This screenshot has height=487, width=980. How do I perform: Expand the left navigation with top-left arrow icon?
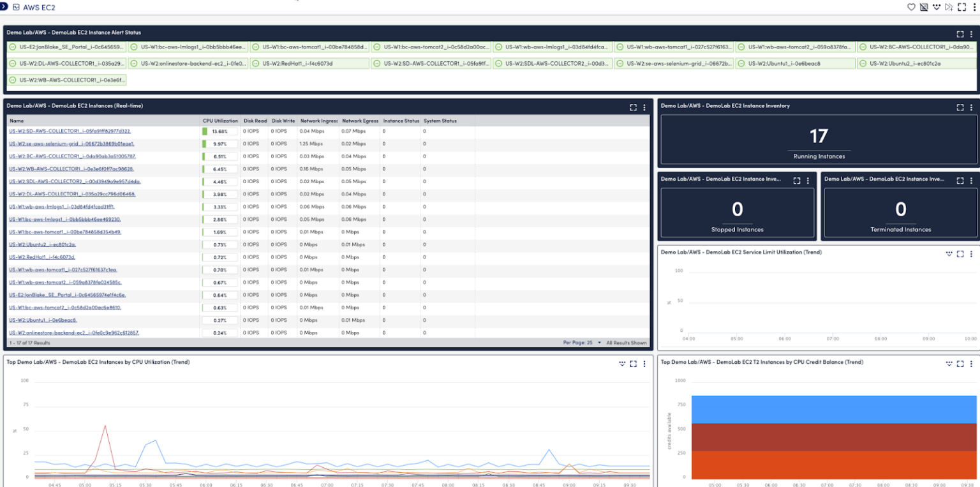[x=4, y=7]
